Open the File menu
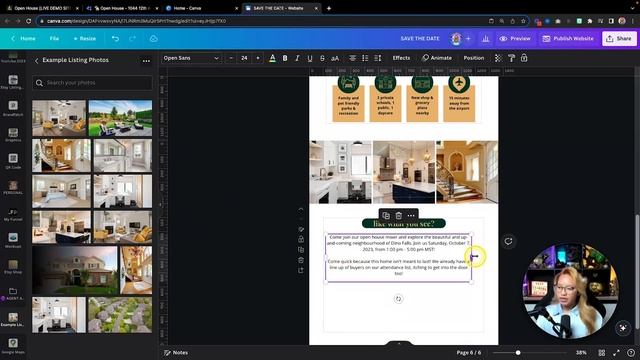Screen dimensions: 640x360 (54, 38)
